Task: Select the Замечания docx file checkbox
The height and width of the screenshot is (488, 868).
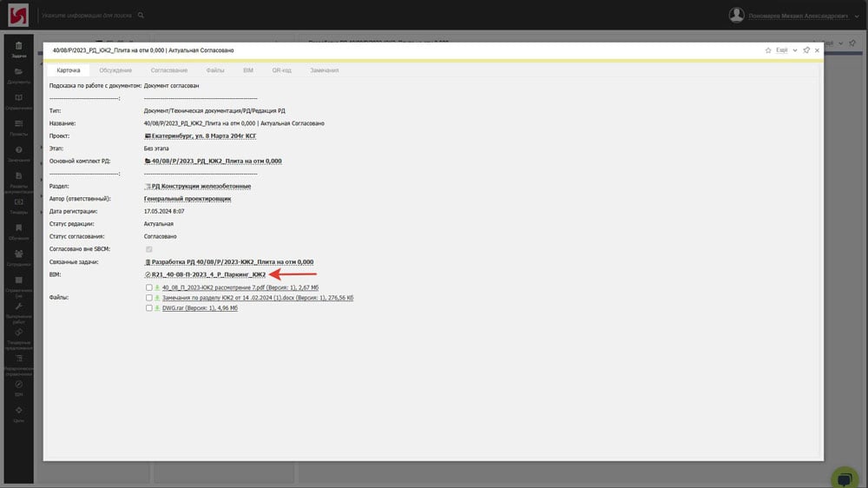Action: (x=148, y=297)
